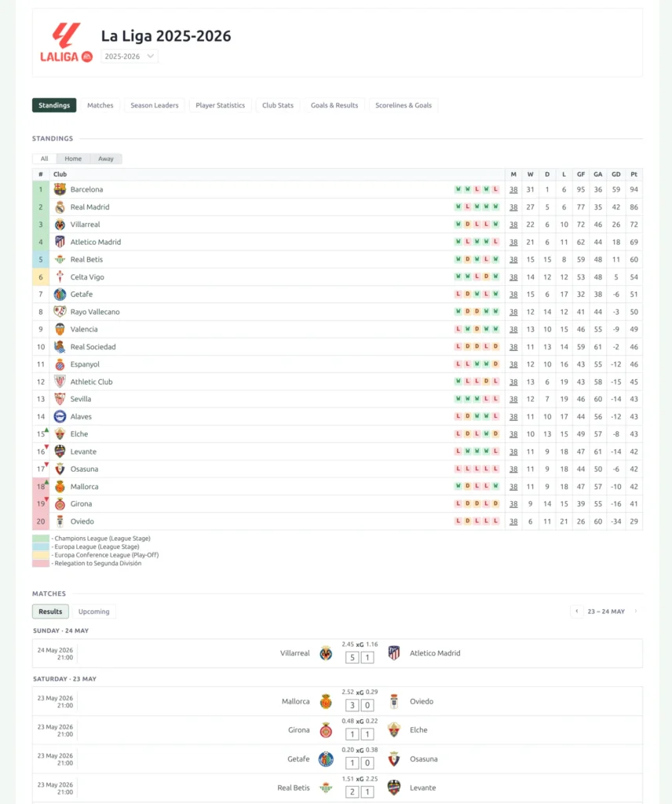This screenshot has width=672, height=804.
Task: Click the GF column header
Action: pos(581,174)
